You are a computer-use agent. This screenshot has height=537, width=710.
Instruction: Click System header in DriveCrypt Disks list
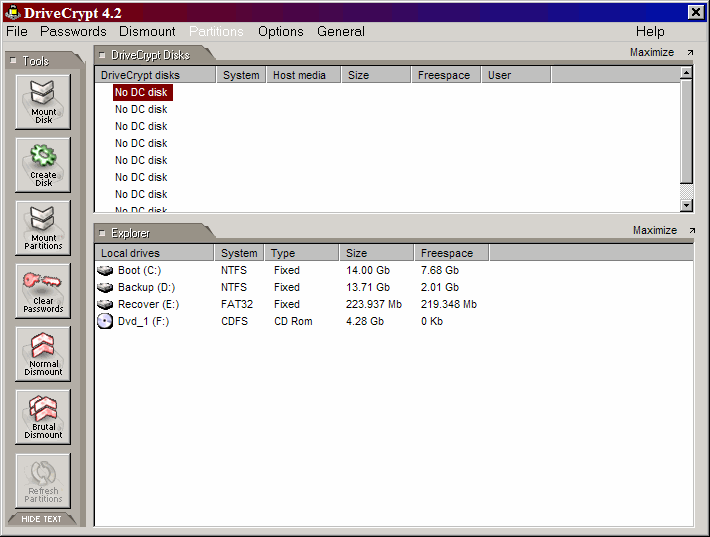241,75
